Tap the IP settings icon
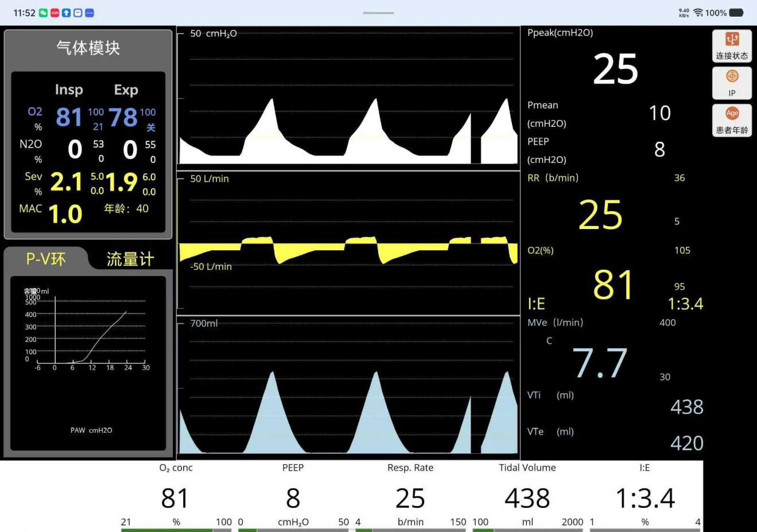 coord(732,83)
